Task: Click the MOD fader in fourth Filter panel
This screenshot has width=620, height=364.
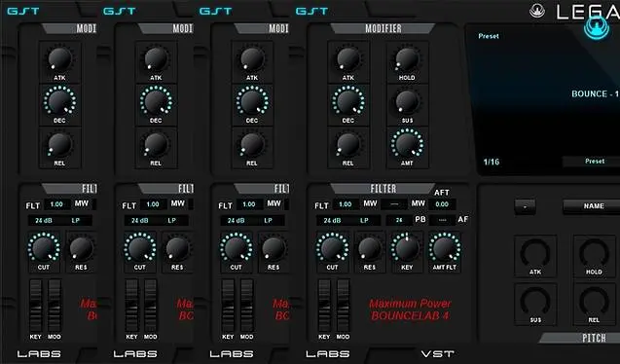Action: click(x=343, y=306)
